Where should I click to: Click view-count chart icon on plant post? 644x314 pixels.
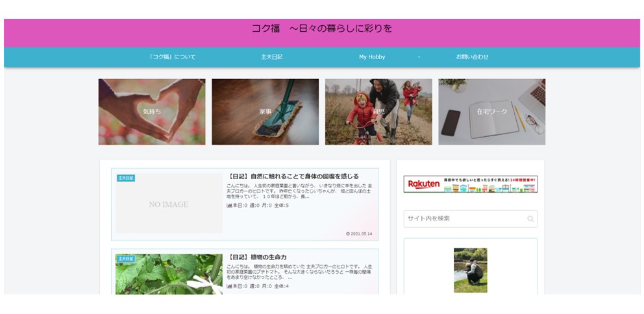229,286
